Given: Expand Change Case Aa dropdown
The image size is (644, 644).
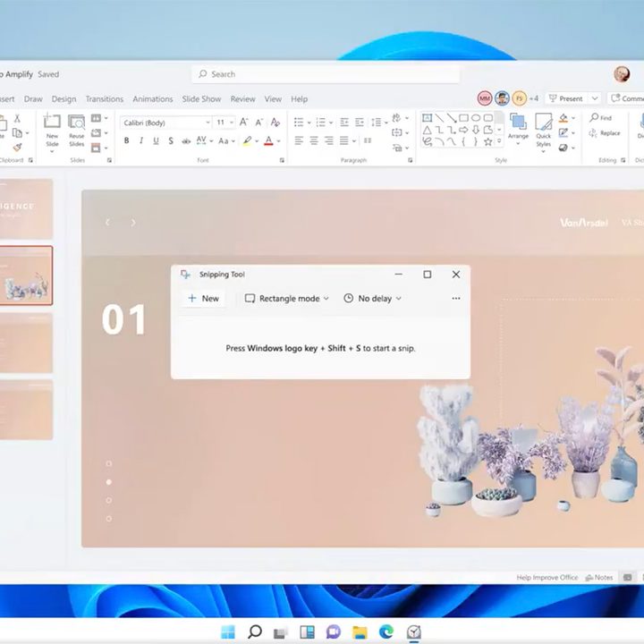Looking at the screenshot, I should click(233, 141).
